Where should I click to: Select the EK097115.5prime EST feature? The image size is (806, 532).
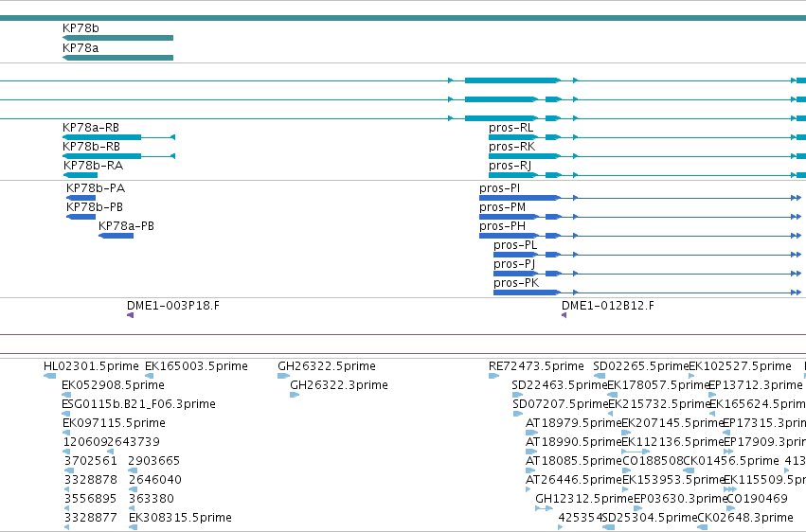click(x=65, y=433)
